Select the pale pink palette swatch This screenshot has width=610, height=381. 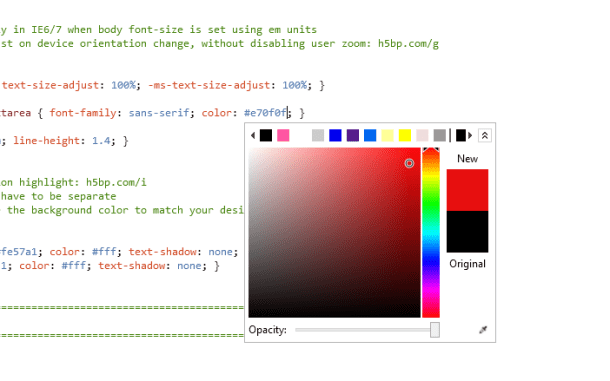tap(422, 135)
